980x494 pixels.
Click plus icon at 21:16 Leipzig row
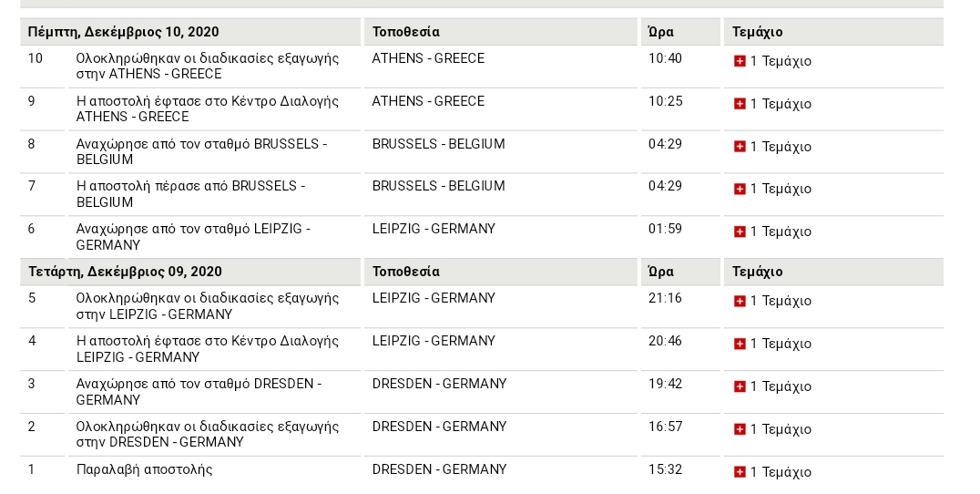tap(740, 301)
